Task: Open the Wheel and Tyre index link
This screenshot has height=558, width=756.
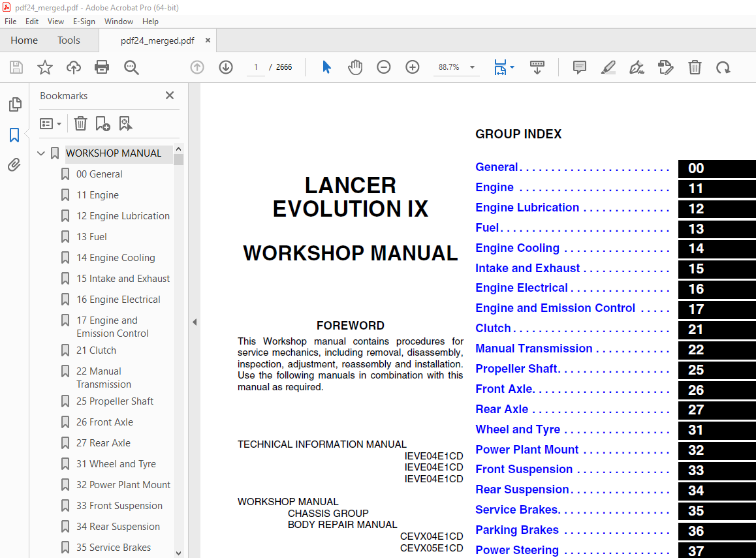Action: [x=518, y=429]
